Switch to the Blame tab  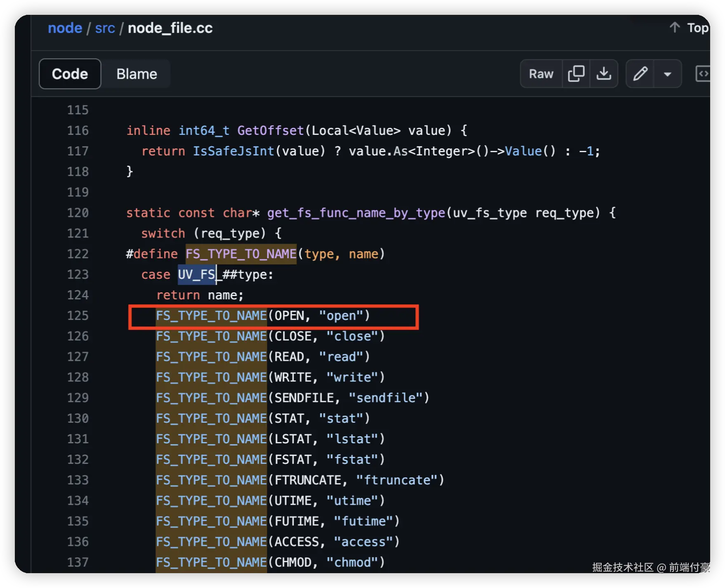pyautogui.click(x=137, y=74)
